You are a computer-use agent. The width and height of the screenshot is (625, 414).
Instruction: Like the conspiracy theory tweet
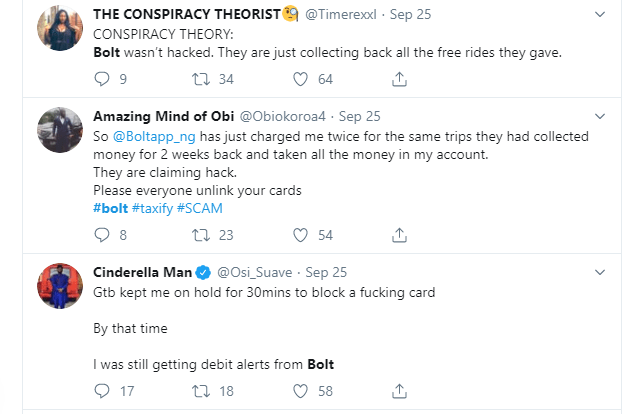click(x=299, y=79)
